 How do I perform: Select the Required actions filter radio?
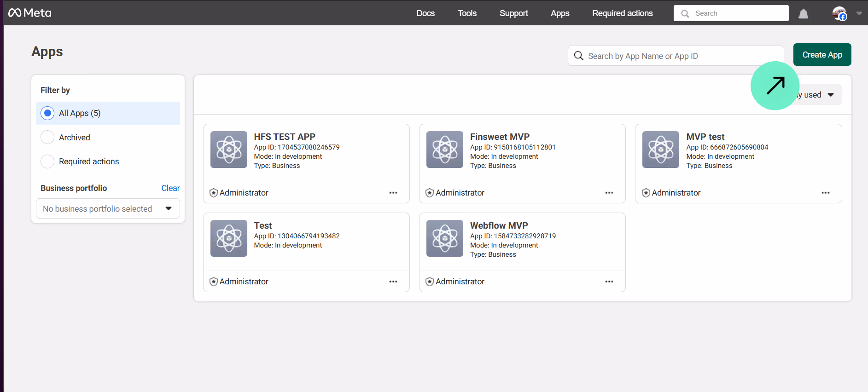pos(47,161)
